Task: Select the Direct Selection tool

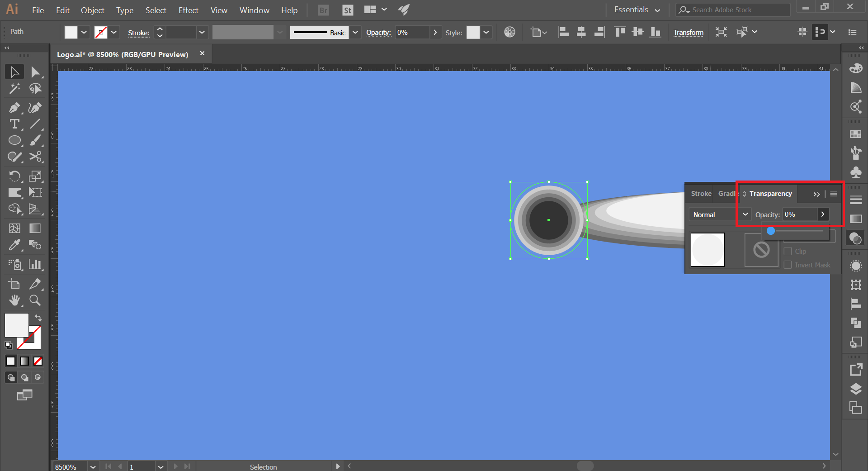Action: (35, 72)
